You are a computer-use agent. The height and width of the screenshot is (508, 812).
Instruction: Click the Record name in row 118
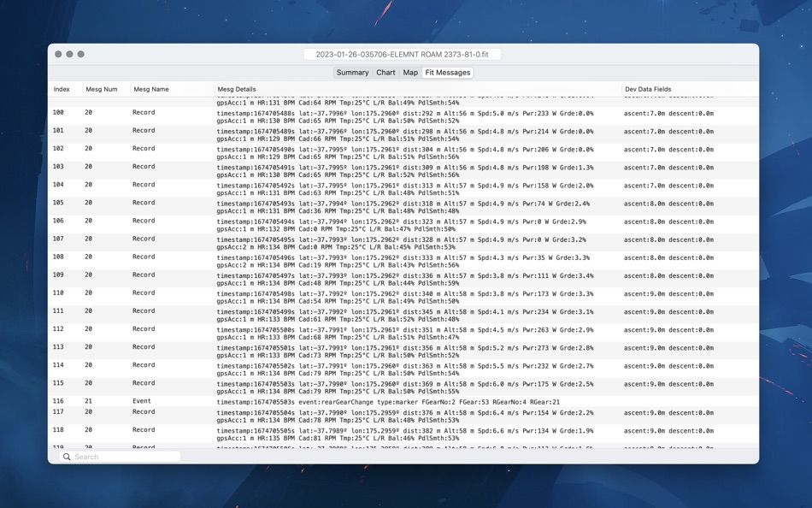point(144,429)
